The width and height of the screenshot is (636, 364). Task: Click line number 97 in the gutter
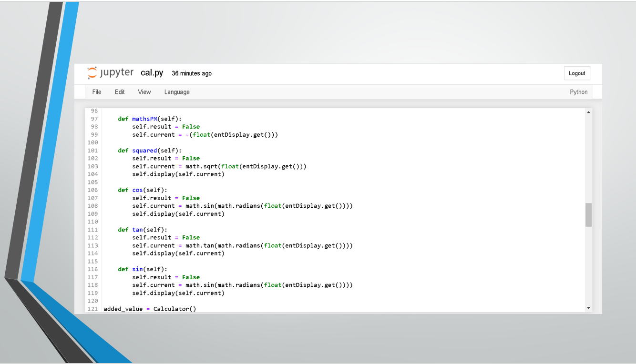(x=94, y=119)
